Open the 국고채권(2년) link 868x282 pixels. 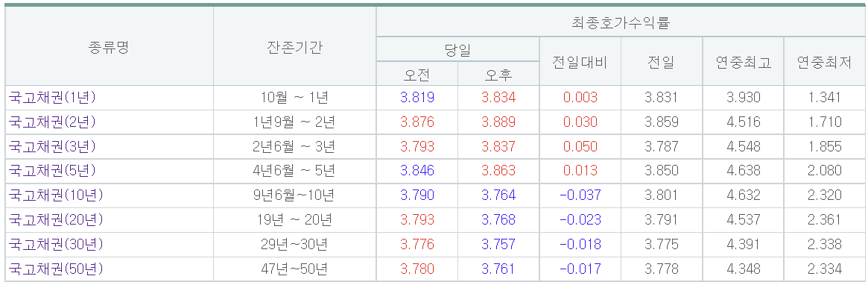click(x=53, y=122)
